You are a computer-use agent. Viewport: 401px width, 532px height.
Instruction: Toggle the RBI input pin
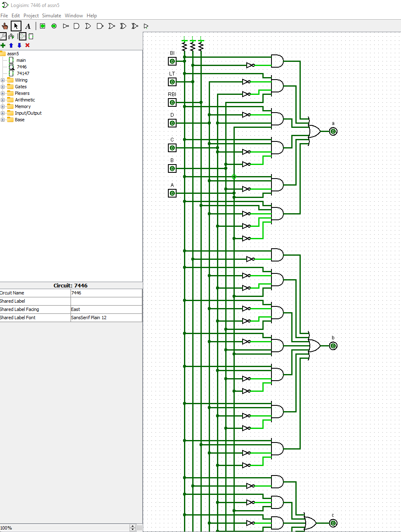pyautogui.click(x=172, y=103)
